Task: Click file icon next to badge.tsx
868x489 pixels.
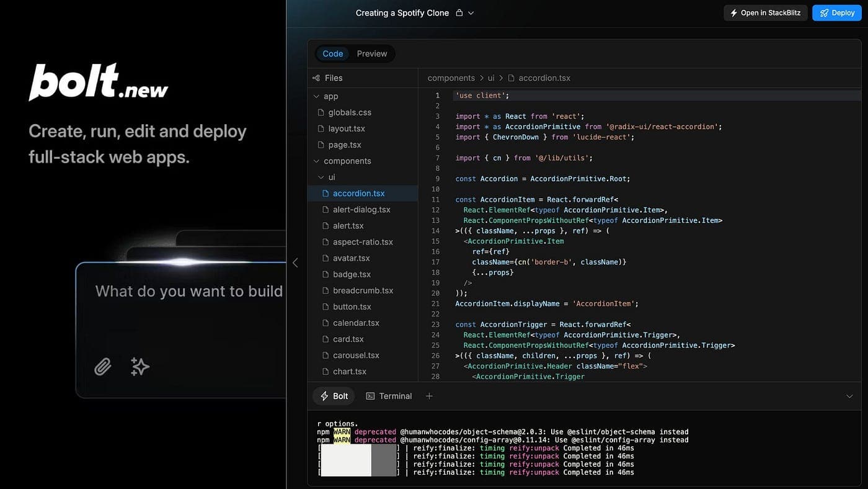Action: (325, 274)
